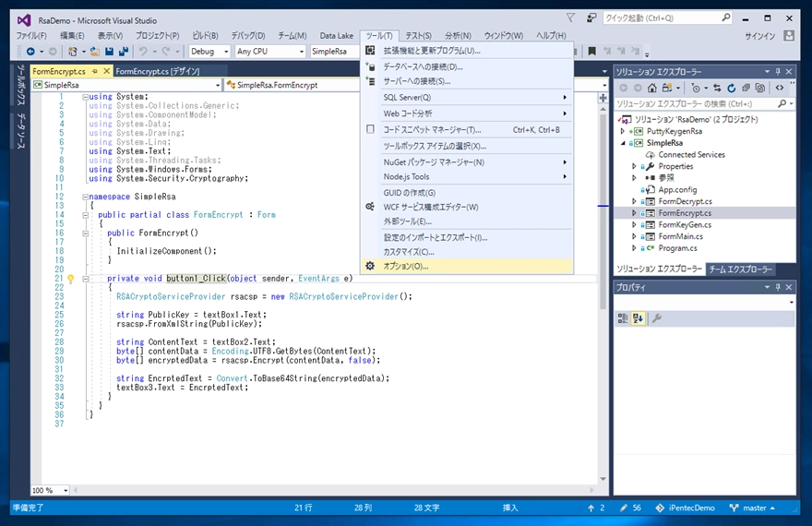Collapse the FormEncrypt() constructor outlining box
Viewport: 812px width, 526px height.
(86, 233)
